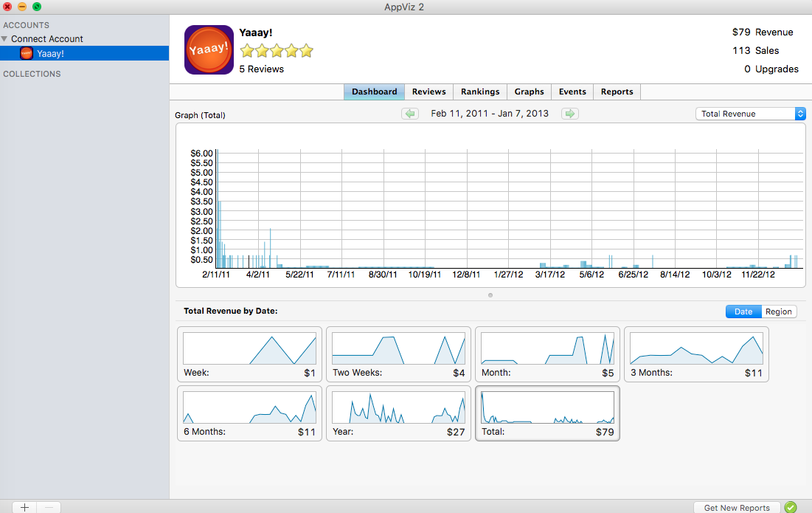Click the 0 Upgrades summary
This screenshot has width=812, height=513.
pyautogui.click(x=771, y=69)
